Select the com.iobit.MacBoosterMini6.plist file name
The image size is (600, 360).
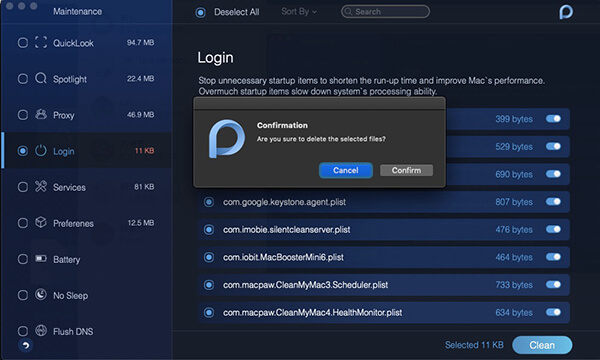[283, 257]
